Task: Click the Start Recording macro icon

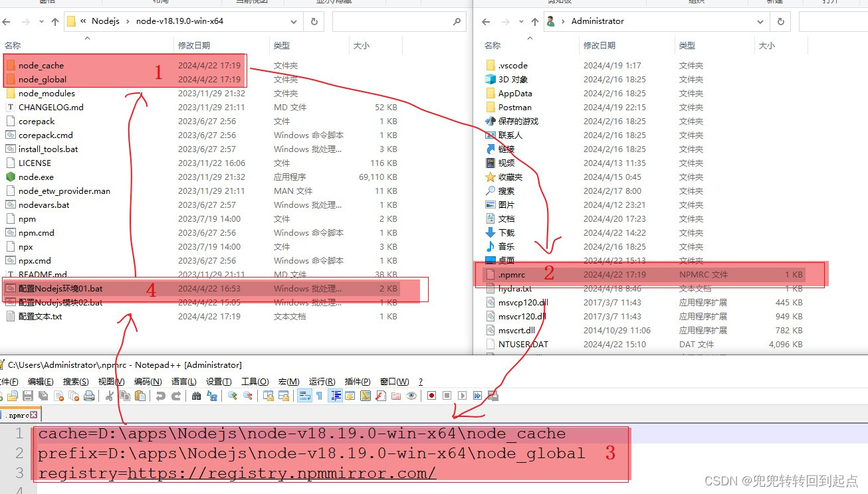Action: 432,396
